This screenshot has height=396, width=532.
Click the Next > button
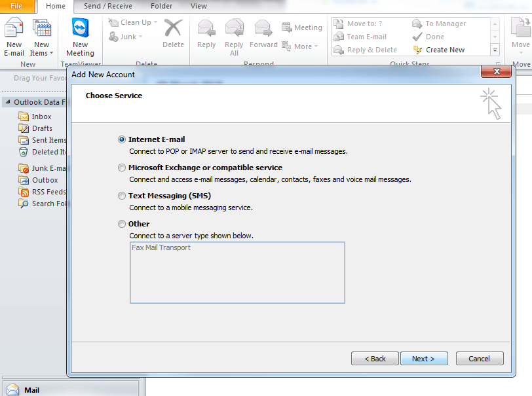pyautogui.click(x=424, y=359)
